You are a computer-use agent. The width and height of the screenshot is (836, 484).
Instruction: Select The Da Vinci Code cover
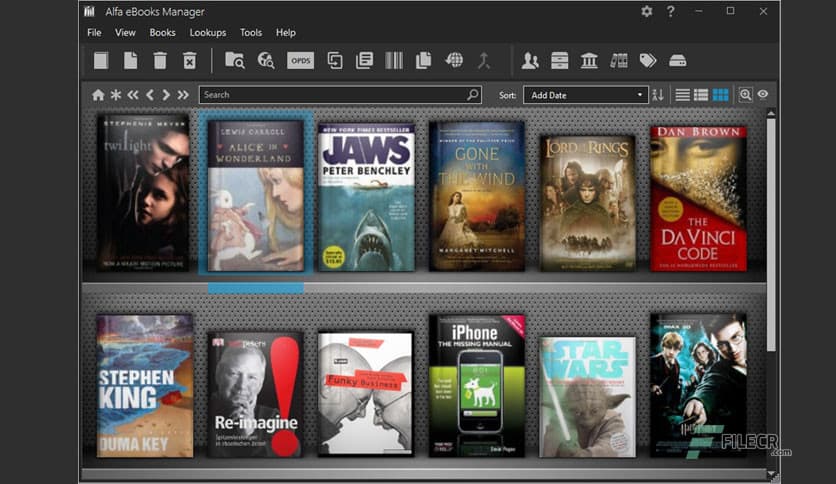tap(698, 199)
